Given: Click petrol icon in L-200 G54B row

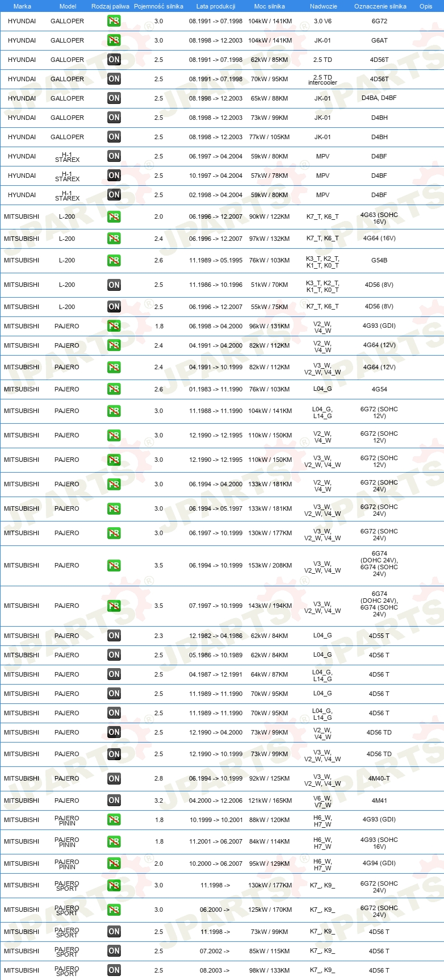Looking at the screenshot, I should [x=114, y=261].
